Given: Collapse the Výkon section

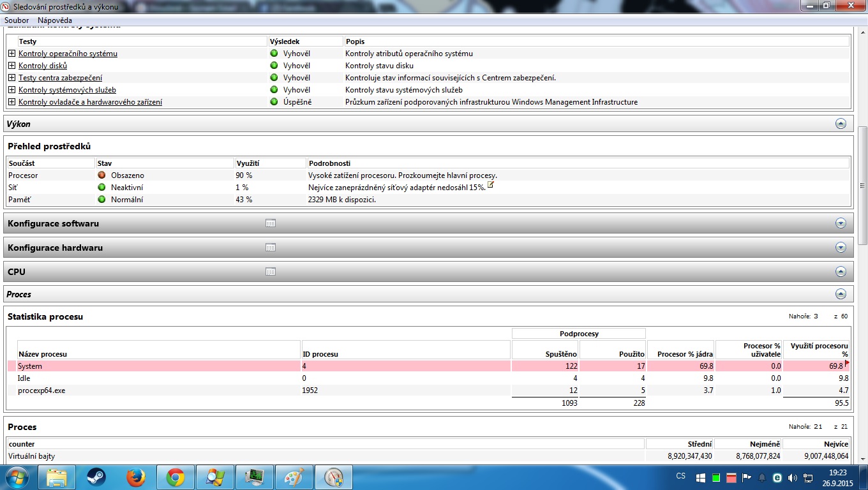Looking at the screenshot, I should tap(841, 124).
